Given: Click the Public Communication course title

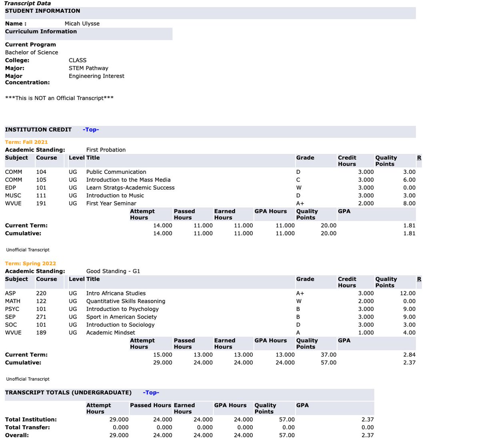Looking at the screenshot, I should [116, 172].
